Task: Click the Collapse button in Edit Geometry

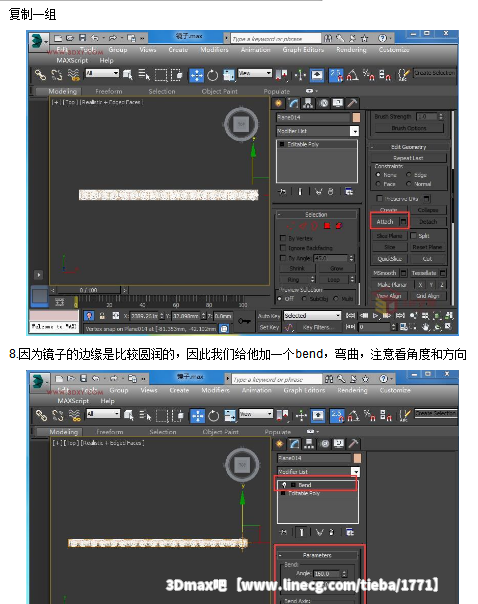Action: point(428,210)
